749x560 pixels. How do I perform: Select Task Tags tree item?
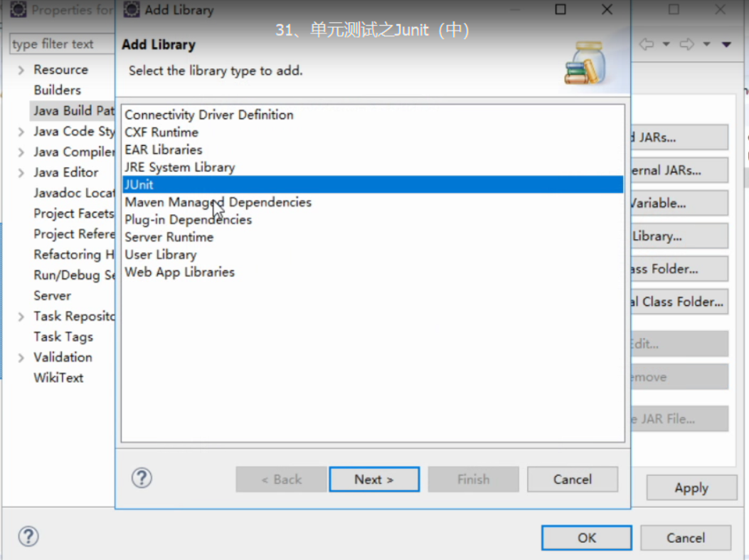pos(63,337)
